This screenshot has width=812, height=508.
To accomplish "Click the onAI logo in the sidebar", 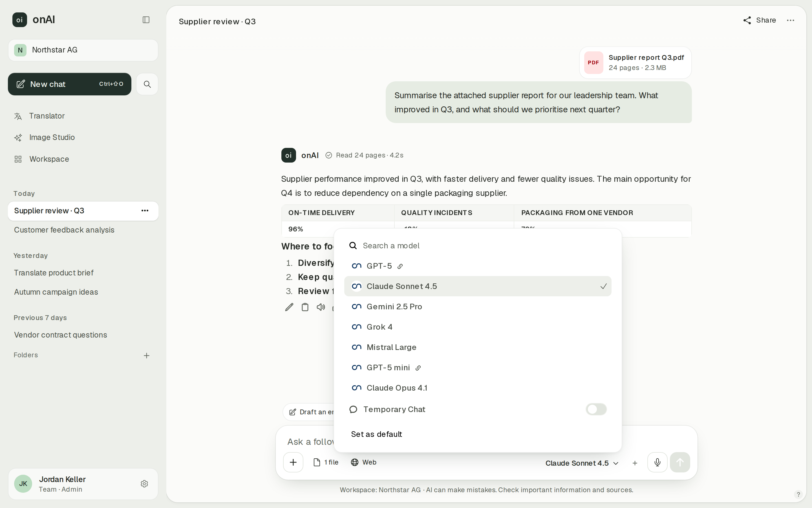I will pos(20,20).
